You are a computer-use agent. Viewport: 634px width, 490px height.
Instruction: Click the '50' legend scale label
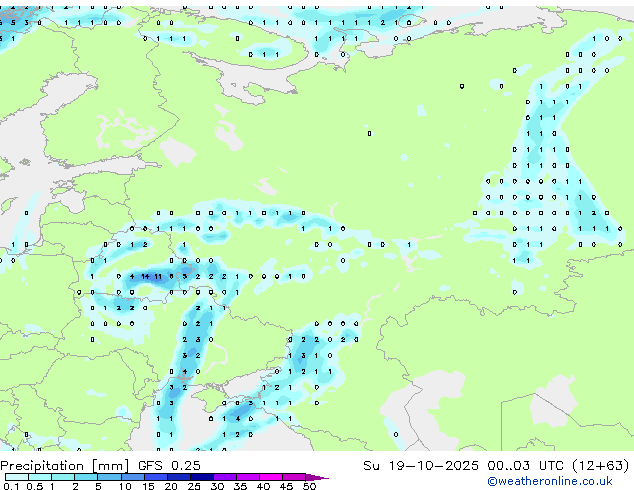pyautogui.click(x=309, y=486)
